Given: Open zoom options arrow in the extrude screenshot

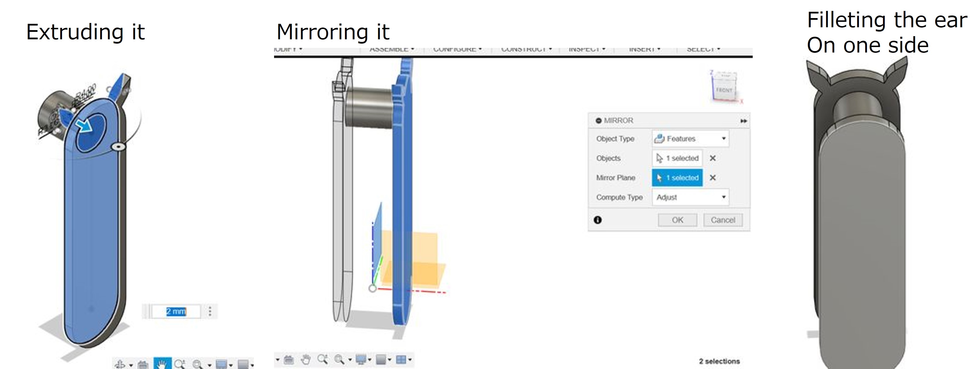Looking at the screenshot, I should tap(209, 365).
